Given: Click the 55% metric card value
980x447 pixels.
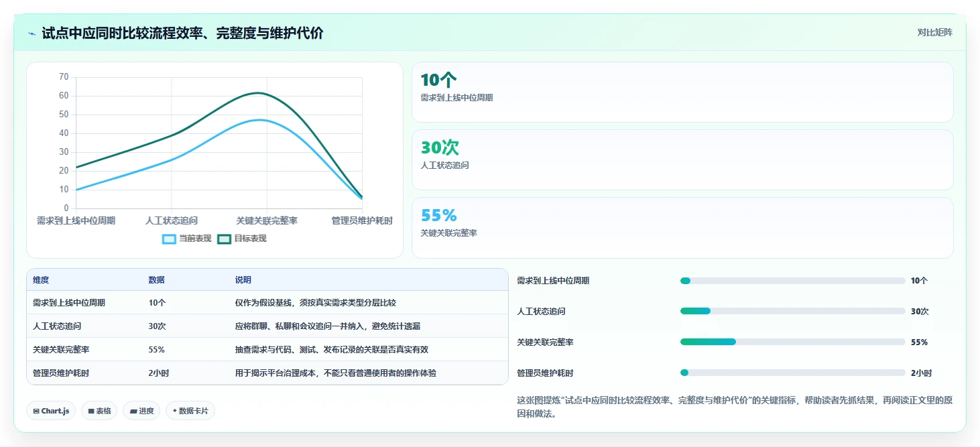Looking at the screenshot, I should click(x=438, y=216).
